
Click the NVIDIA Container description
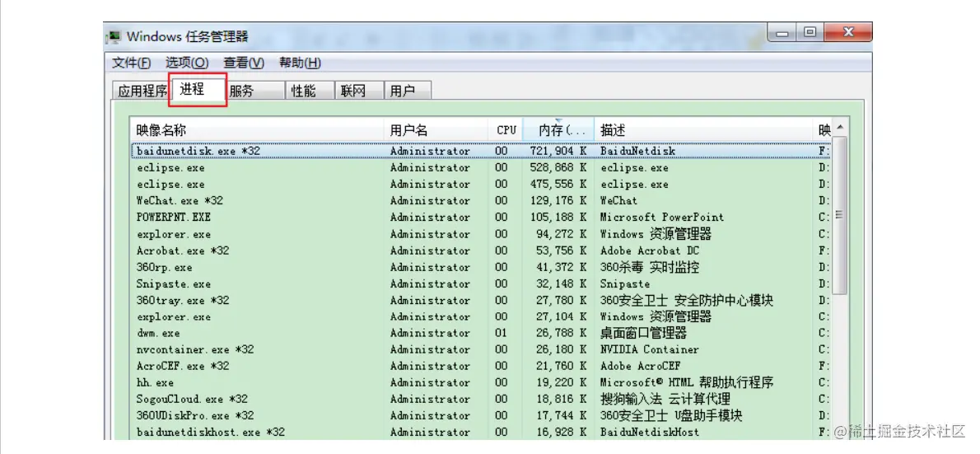(x=650, y=349)
